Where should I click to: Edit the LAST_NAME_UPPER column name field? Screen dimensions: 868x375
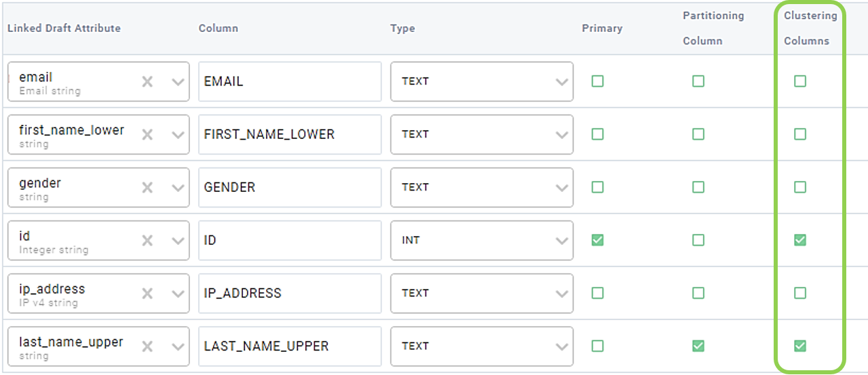point(290,346)
